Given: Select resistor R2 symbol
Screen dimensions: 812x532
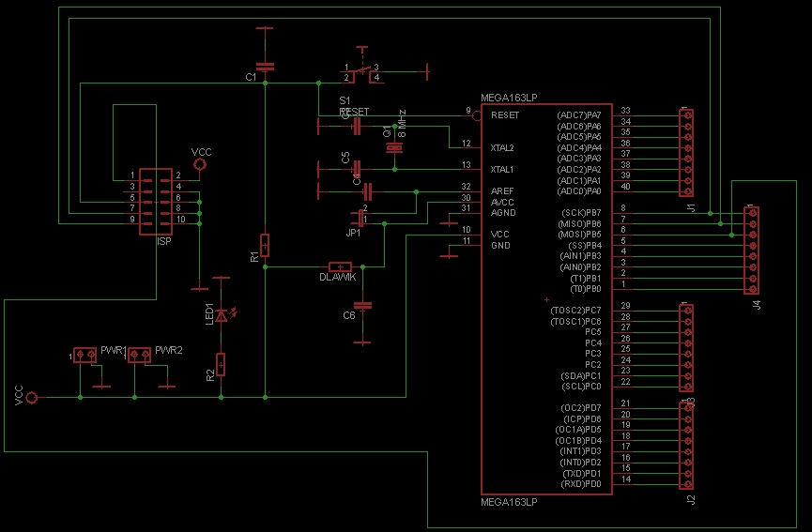Looking at the screenshot, I should click(x=221, y=364).
